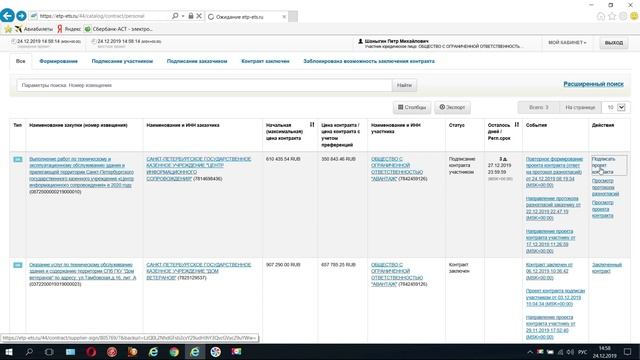Viewport: 640px width, 360px height.
Task: Open browser Favorites star icon
Action: [x=612, y=16]
